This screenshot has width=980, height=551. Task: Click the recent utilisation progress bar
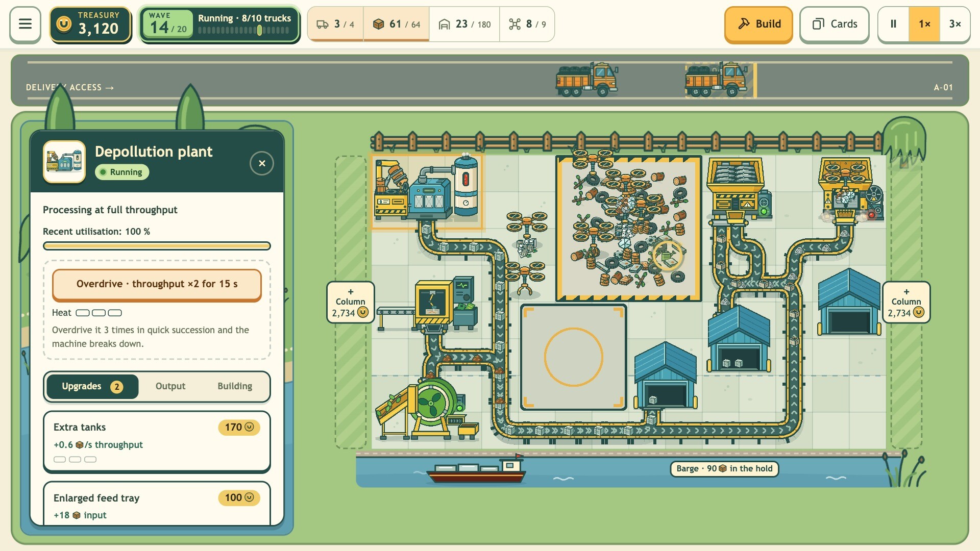[157, 246]
